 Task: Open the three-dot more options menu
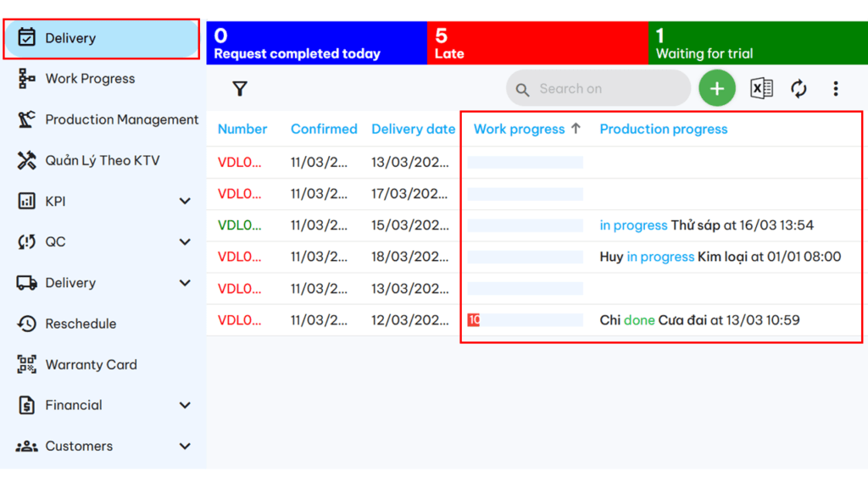coord(835,89)
